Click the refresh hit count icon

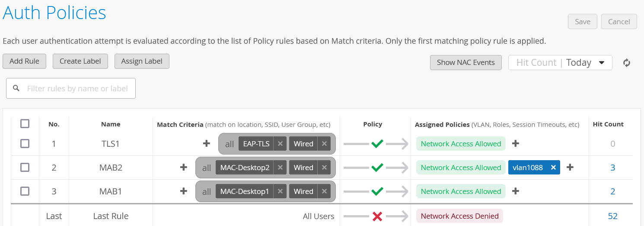626,63
